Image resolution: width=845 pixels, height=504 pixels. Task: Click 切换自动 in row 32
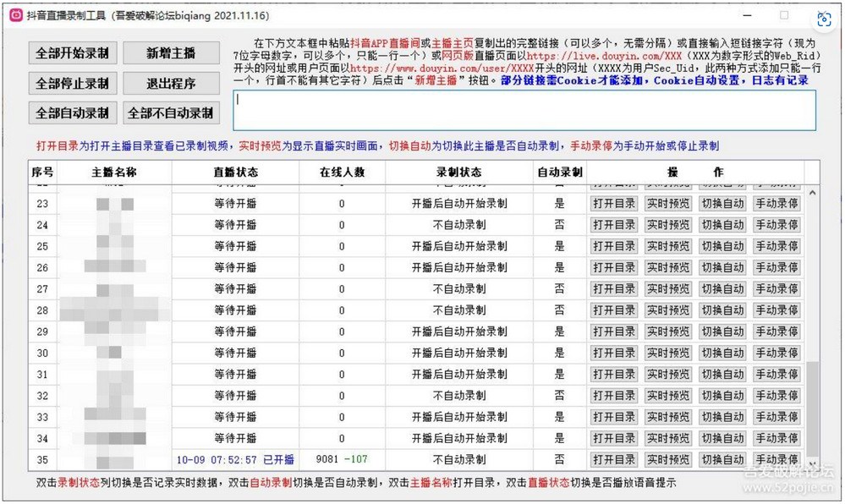tap(722, 396)
